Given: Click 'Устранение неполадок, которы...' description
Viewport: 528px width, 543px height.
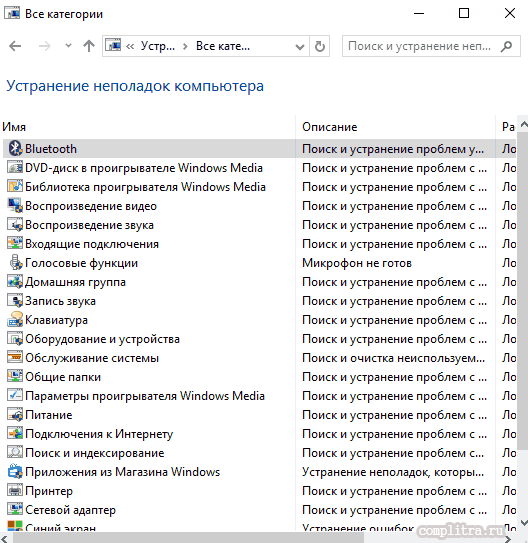Looking at the screenshot, I should [x=393, y=472].
